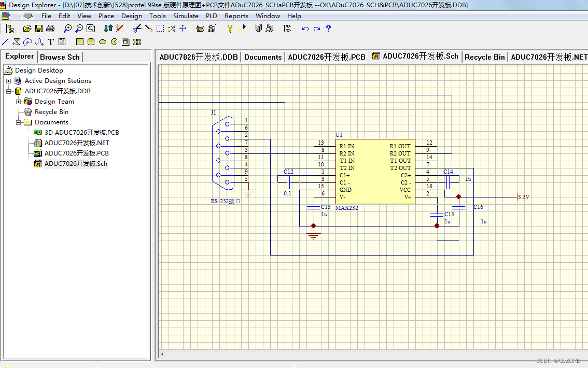Viewport: 588px width, 368px height.
Task: Click the Print icon in toolbar
Action: click(50, 29)
